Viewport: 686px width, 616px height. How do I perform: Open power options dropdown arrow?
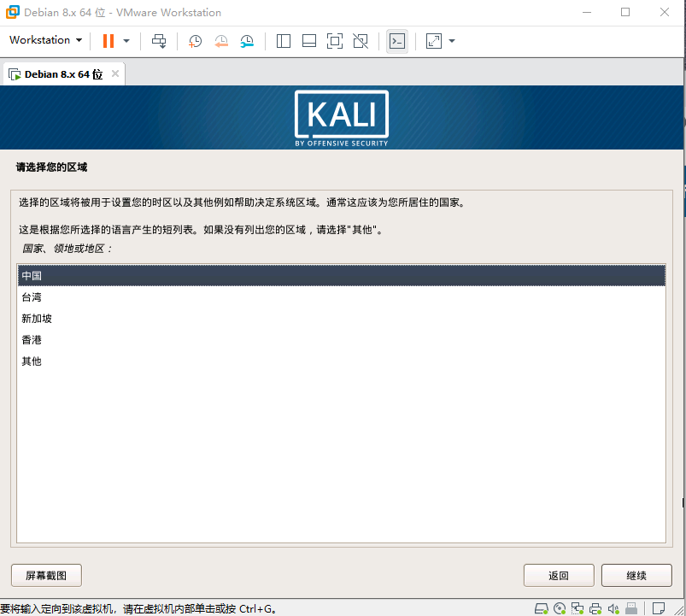(126, 41)
